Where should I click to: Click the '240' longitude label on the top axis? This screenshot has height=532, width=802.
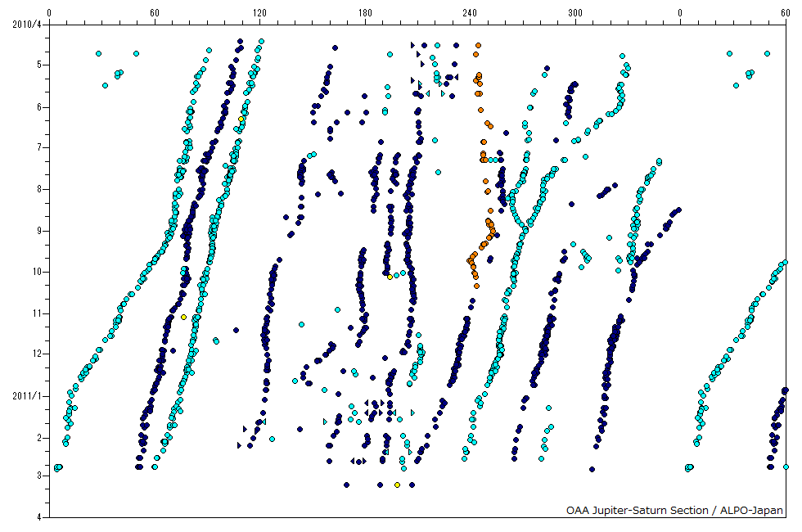pyautogui.click(x=470, y=13)
